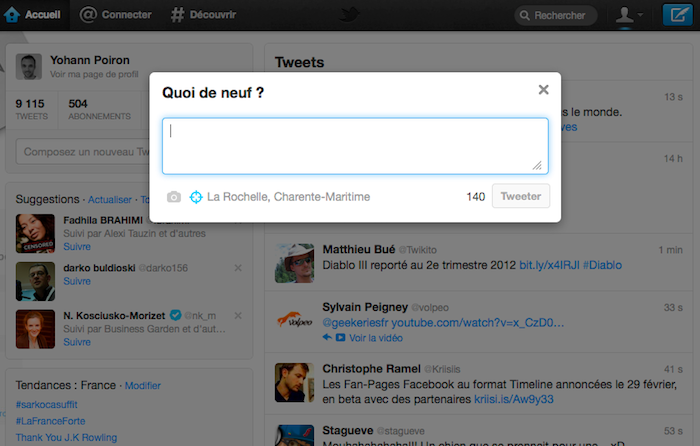Click Actualiser in Suggestions
The height and width of the screenshot is (446, 700).
click(110, 200)
